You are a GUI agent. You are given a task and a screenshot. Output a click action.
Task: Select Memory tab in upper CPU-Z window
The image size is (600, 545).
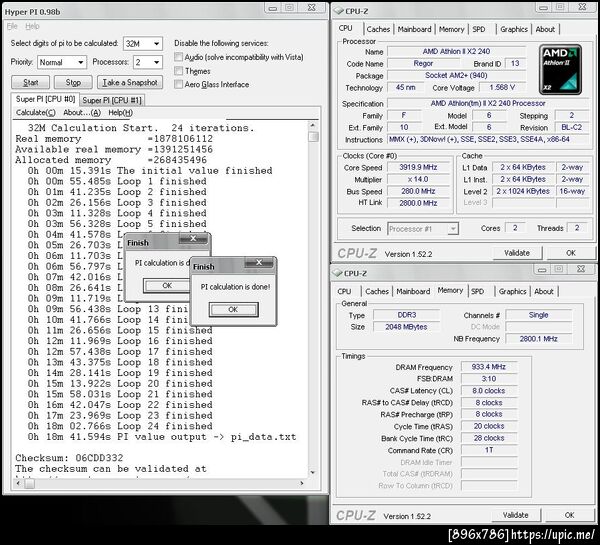[x=452, y=29]
